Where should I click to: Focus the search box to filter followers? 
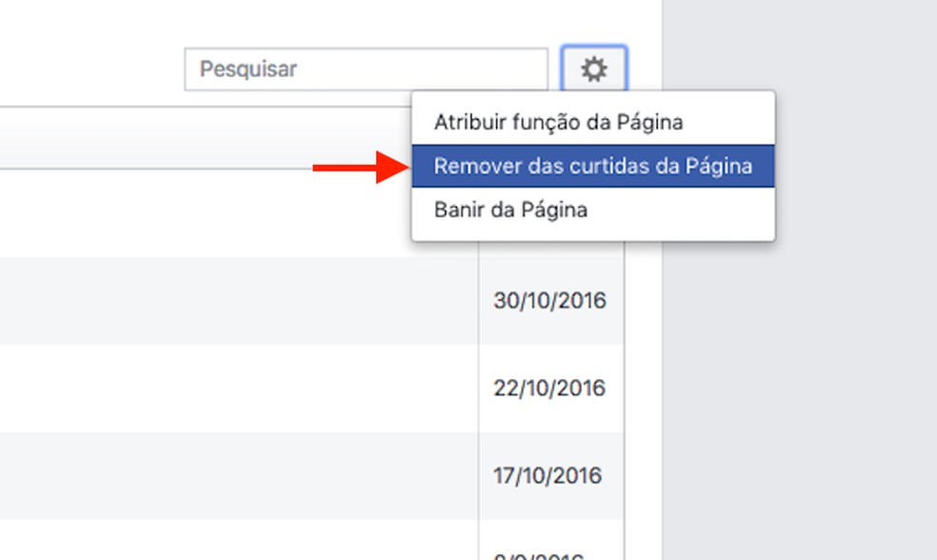(367, 69)
